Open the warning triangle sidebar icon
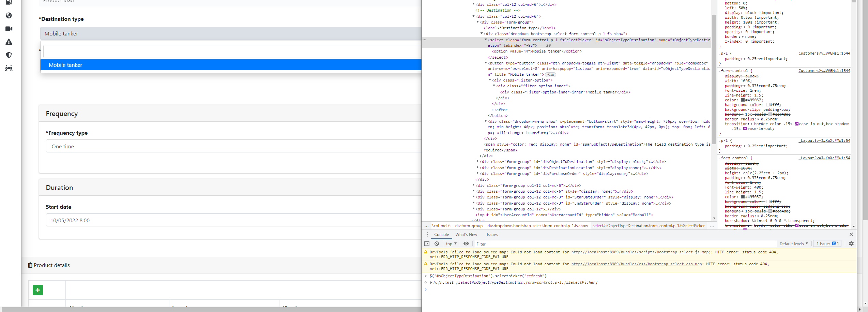This screenshot has height=312, width=868. click(x=9, y=42)
